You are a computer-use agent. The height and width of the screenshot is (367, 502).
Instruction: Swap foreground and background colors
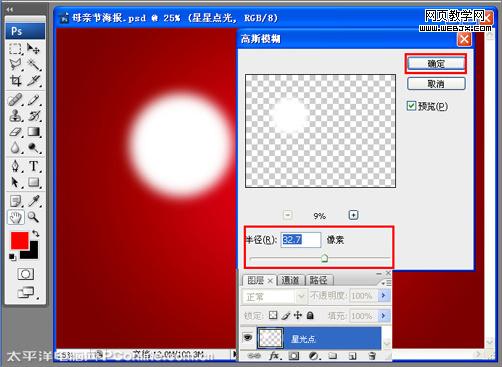[x=35, y=234]
